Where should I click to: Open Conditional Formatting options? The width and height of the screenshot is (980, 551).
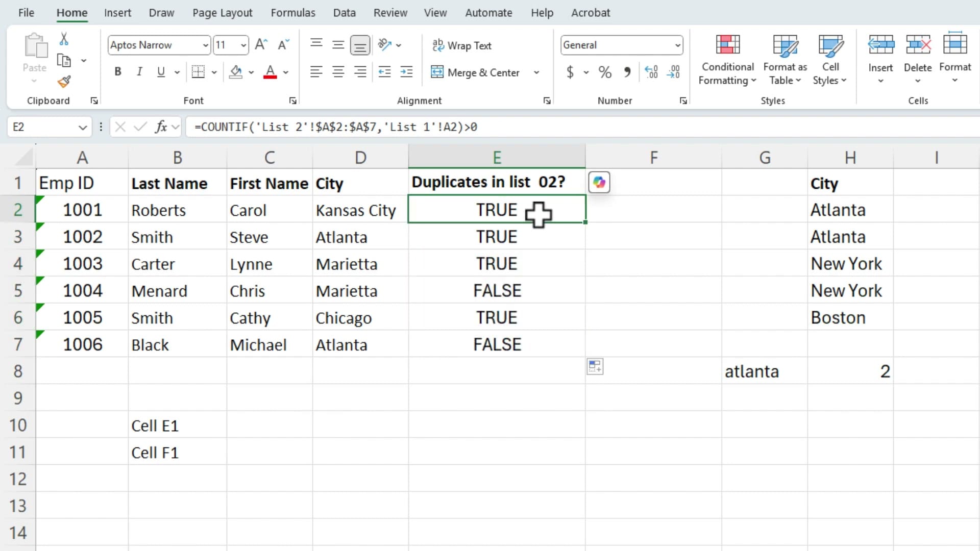727,59
